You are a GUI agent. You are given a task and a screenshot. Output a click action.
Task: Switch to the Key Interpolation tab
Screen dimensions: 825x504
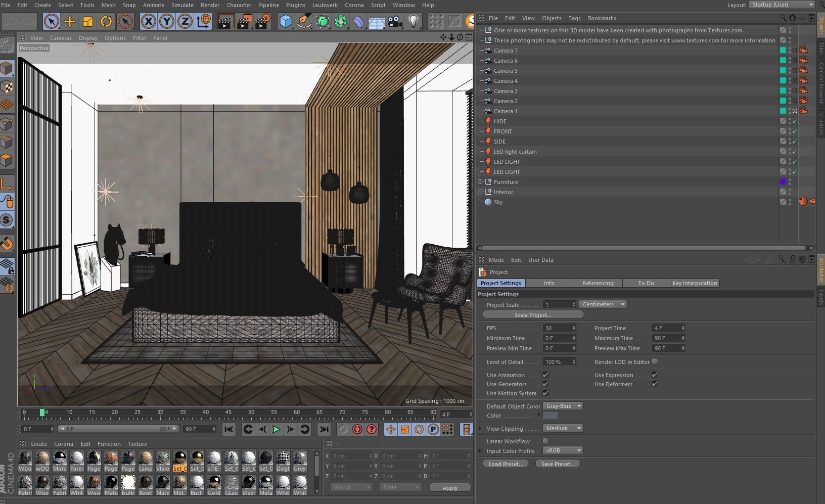[x=695, y=283]
